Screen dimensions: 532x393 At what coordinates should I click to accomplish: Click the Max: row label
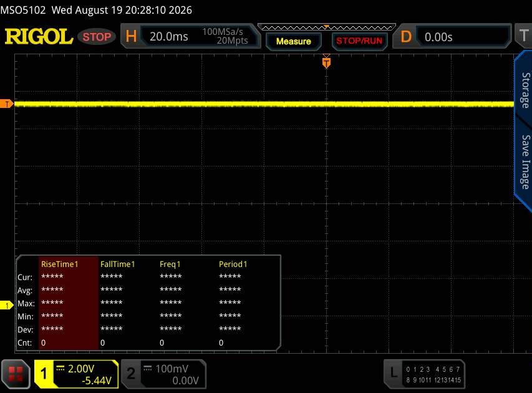point(26,303)
